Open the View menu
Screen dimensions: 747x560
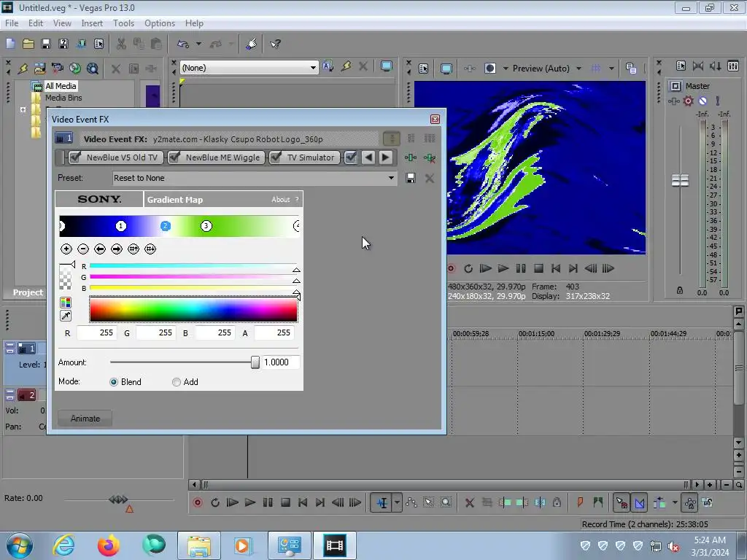tap(62, 23)
